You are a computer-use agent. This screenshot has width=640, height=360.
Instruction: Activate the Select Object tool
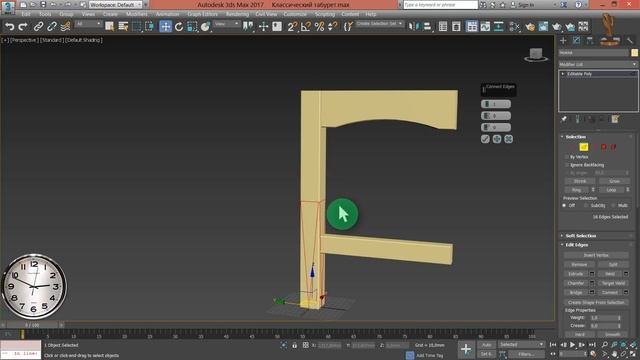109,27
